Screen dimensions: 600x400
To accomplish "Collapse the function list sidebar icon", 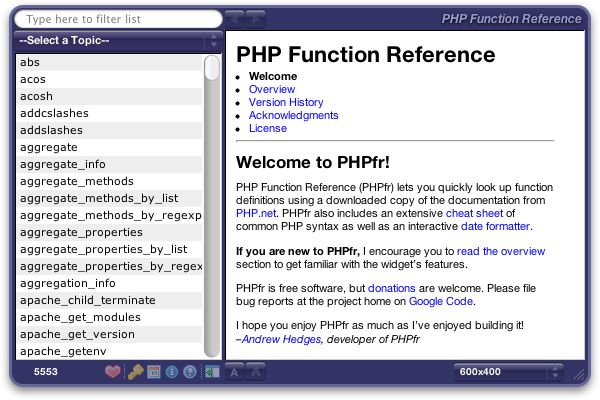I will 212,372.
